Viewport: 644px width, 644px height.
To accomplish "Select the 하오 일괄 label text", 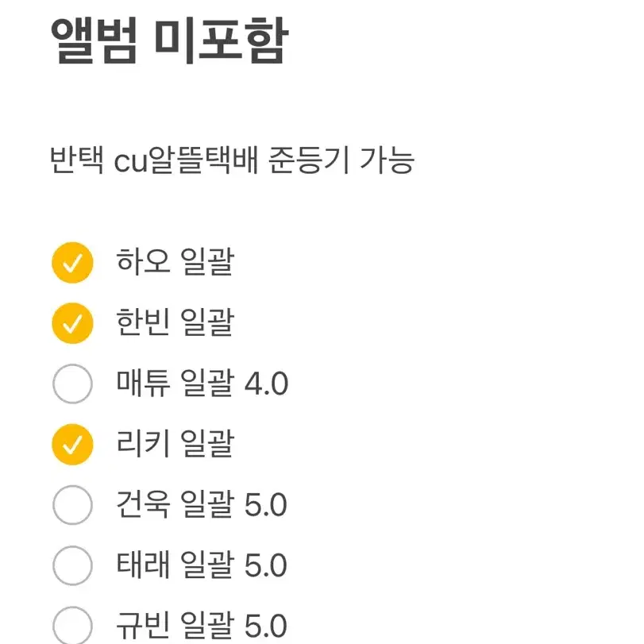I will point(175,261).
